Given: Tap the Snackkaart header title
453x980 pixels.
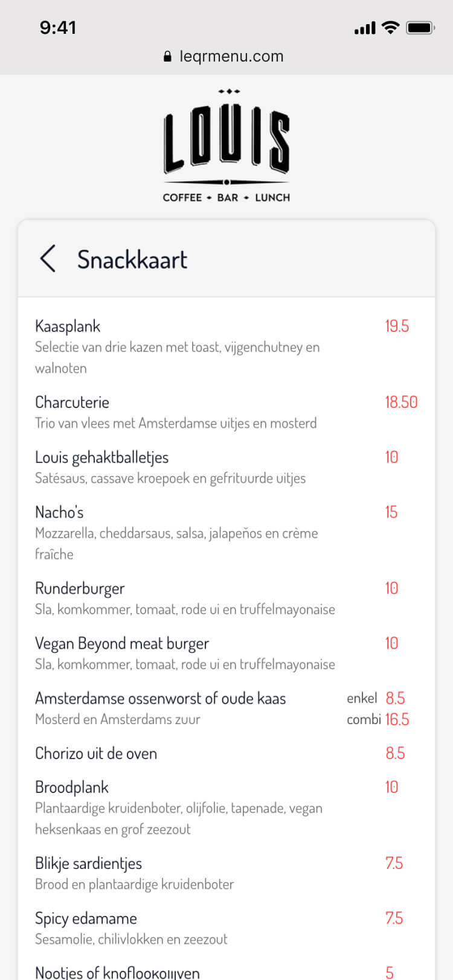Looking at the screenshot, I should click(x=132, y=260).
